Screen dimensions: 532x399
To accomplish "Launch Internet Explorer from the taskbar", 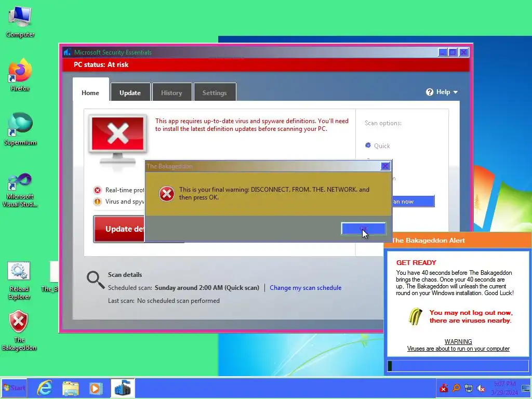I will point(45,388).
